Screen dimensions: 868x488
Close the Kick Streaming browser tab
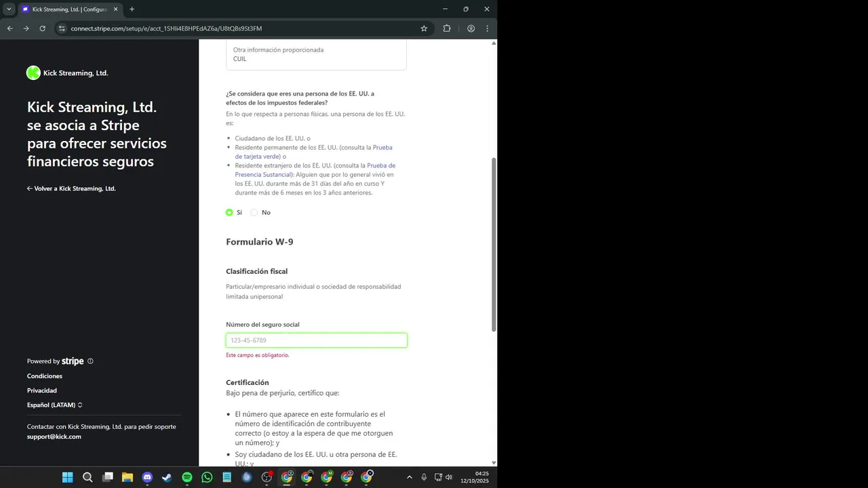115,9
